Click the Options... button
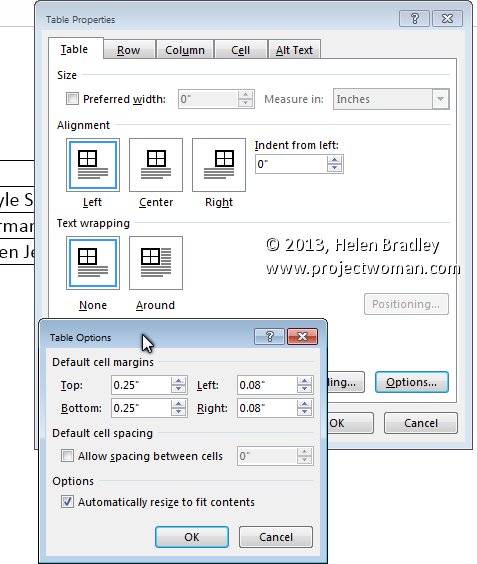This screenshot has width=477, height=564. [412, 382]
